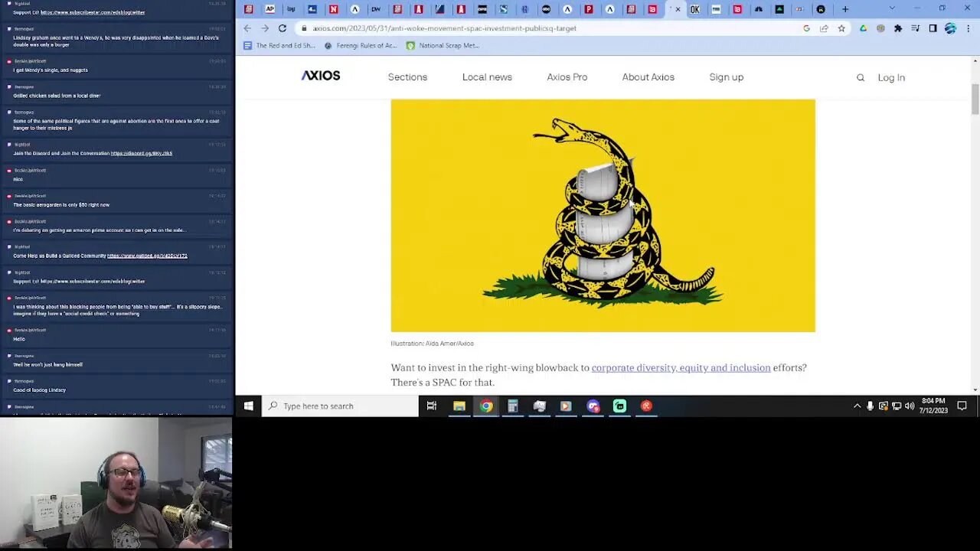The width and height of the screenshot is (980, 551).
Task: Click the 8:04 PM clock in the taskbar
Action: (934, 406)
